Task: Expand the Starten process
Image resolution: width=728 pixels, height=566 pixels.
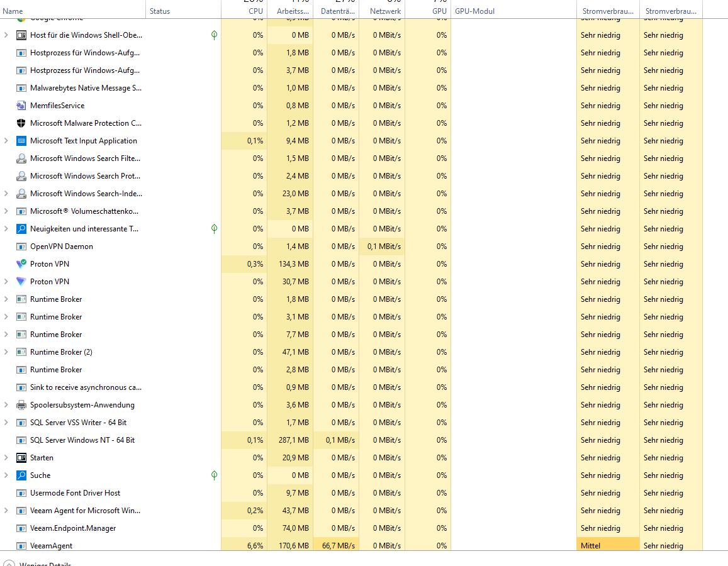Action: click(x=6, y=458)
